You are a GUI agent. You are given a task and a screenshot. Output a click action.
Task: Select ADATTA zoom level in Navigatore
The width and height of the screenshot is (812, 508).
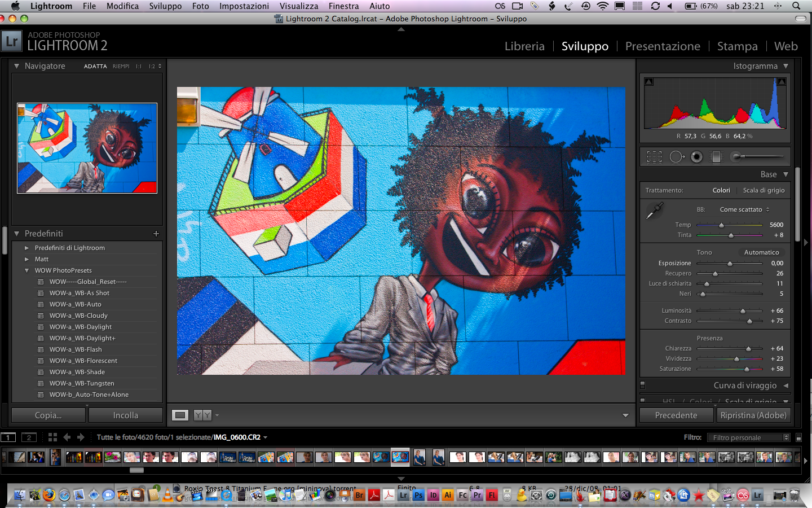[x=95, y=66]
